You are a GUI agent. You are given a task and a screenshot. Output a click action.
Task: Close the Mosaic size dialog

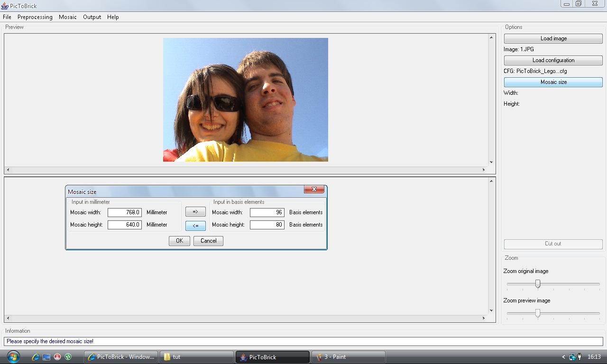(x=314, y=189)
